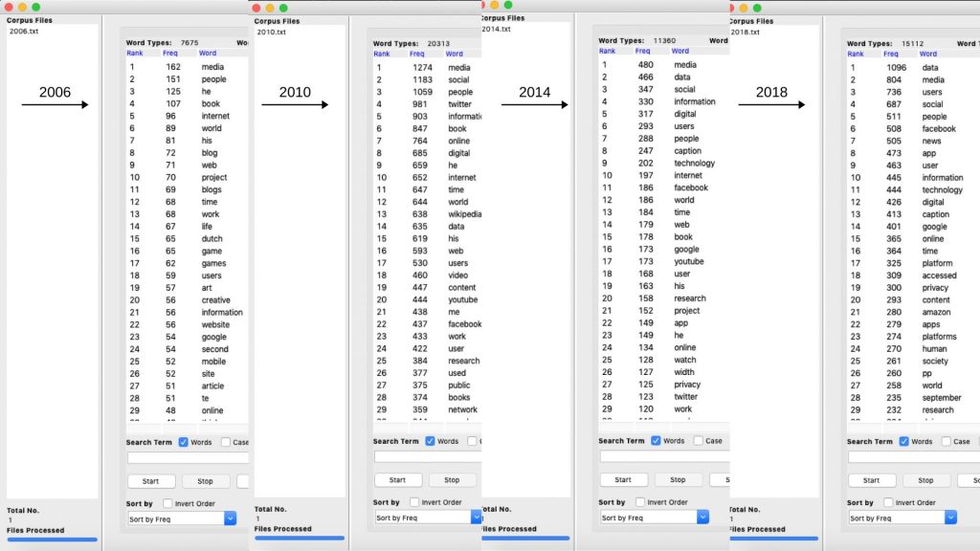
Task: Click the Rank column header in the 2018 window
Action: pyautogui.click(x=855, y=55)
